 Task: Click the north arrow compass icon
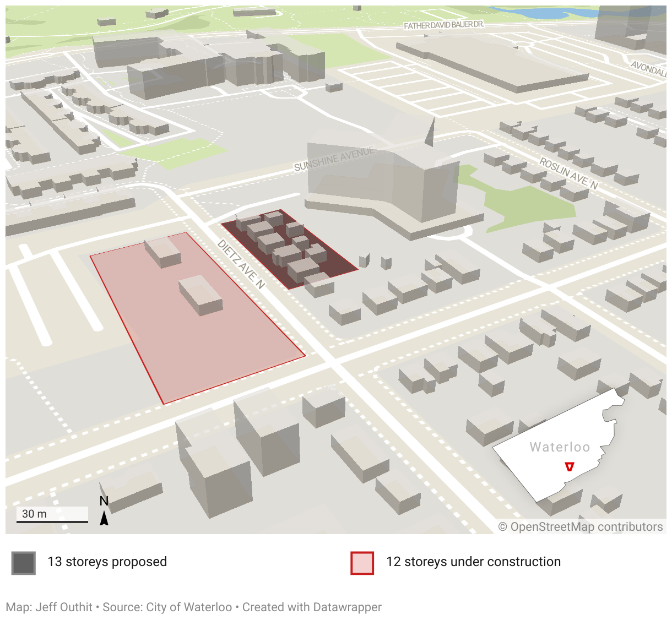[104, 515]
